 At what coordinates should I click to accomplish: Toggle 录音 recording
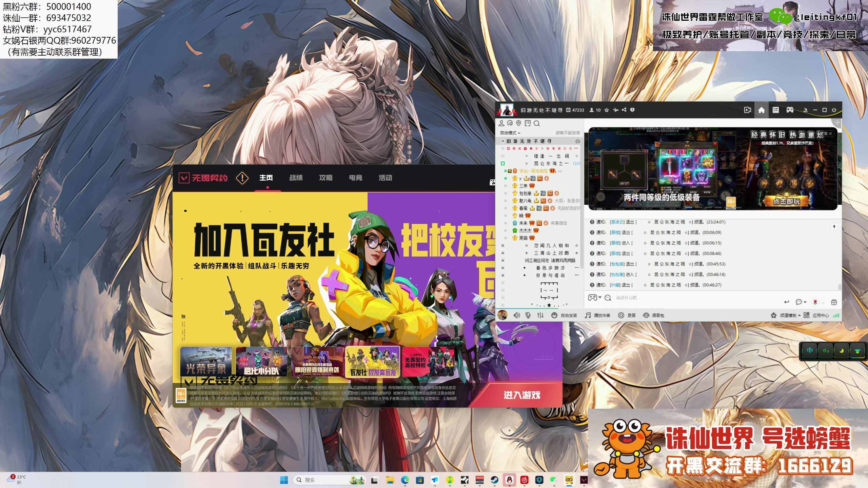pos(627,316)
